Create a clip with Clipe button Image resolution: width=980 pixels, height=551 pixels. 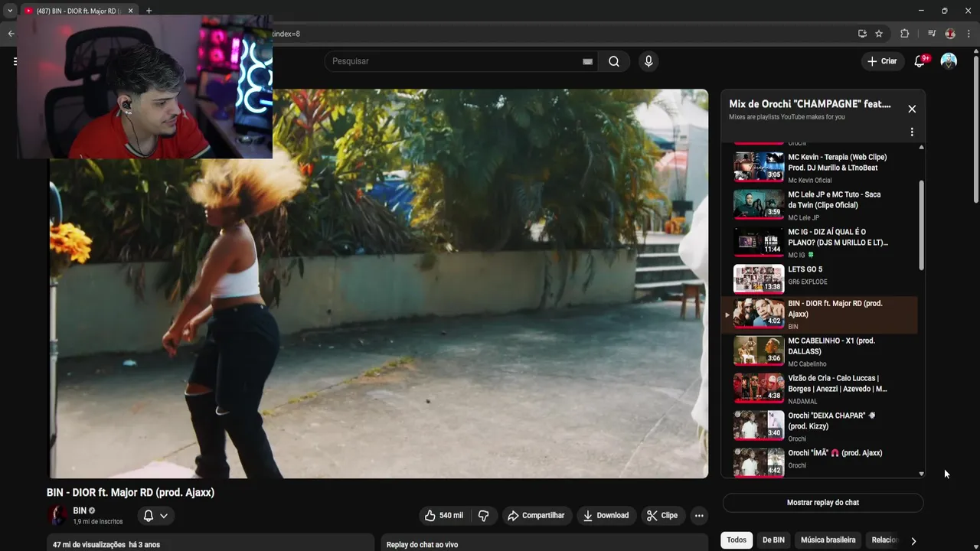(x=662, y=516)
